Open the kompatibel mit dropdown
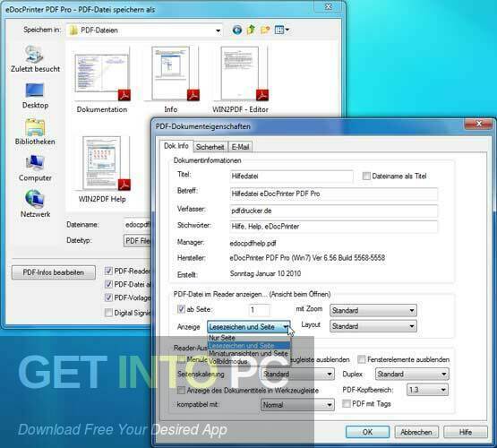This screenshot has height=448, width=497. click(x=297, y=405)
